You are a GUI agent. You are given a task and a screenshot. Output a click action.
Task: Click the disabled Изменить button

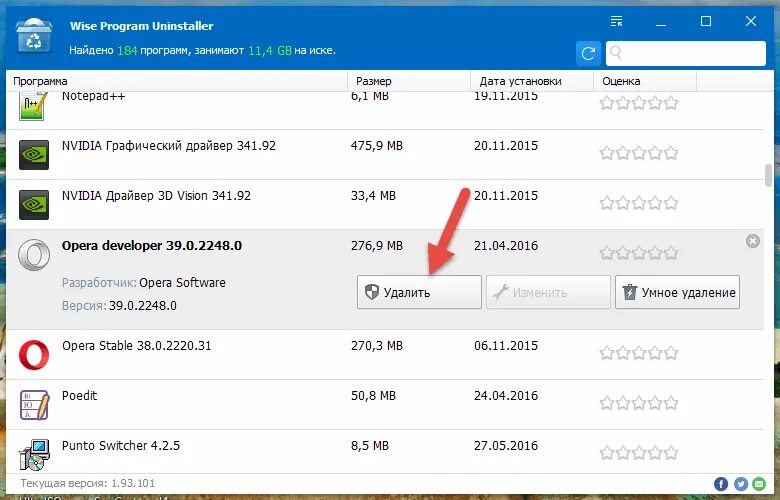coord(548,292)
